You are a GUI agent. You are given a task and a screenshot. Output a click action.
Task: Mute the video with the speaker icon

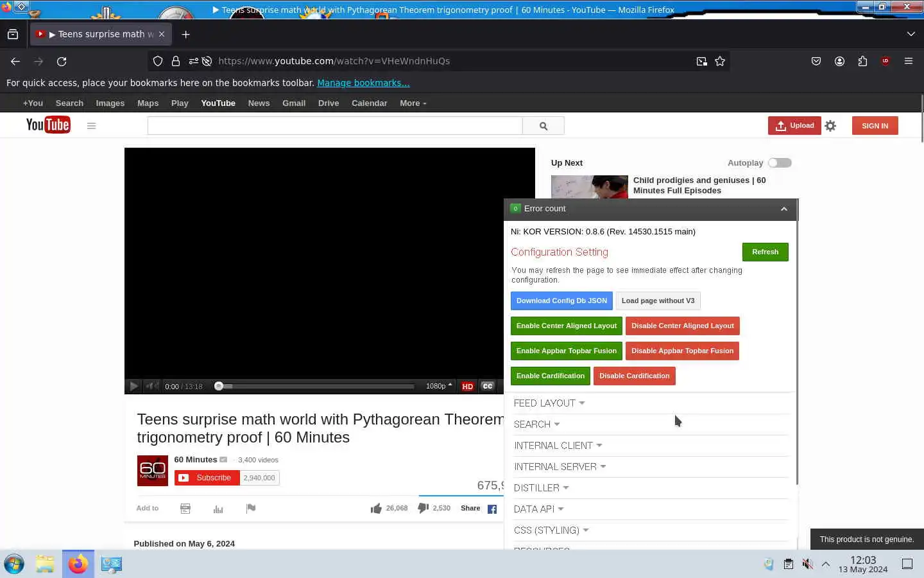[152, 386]
